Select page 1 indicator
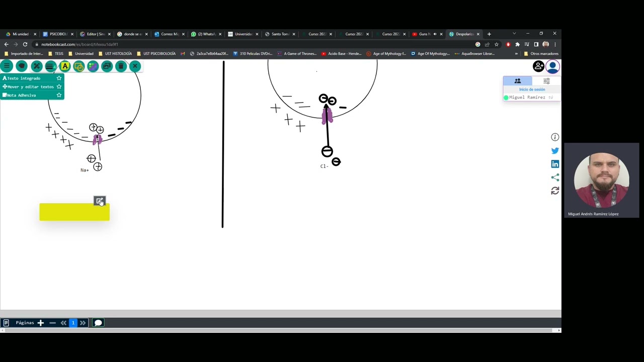Viewport: 644px width, 362px height. (x=73, y=323)
